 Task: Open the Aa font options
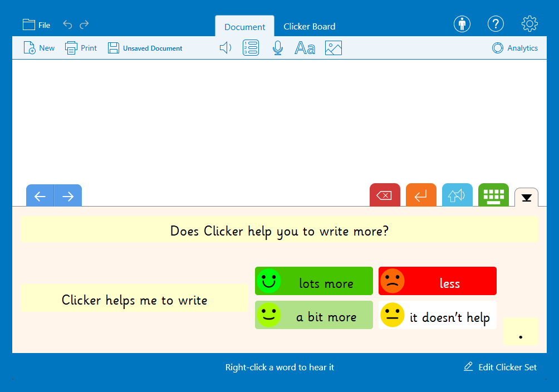click(x=305, y=48)
